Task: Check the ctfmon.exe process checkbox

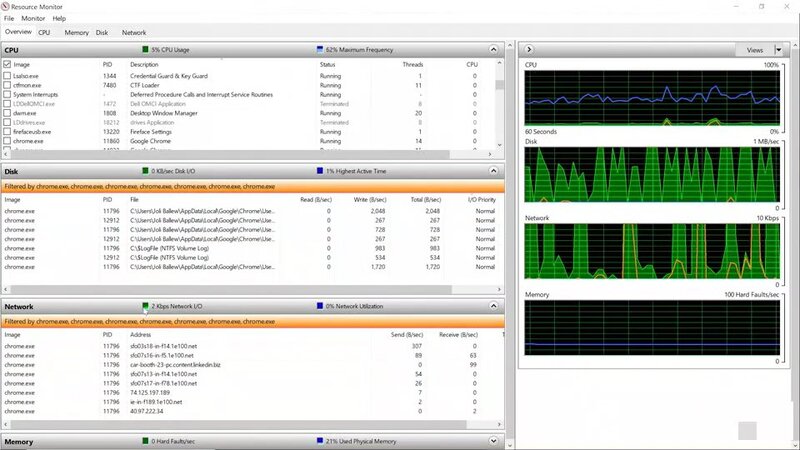Action: pyautogui.click(x=8, y=85)
